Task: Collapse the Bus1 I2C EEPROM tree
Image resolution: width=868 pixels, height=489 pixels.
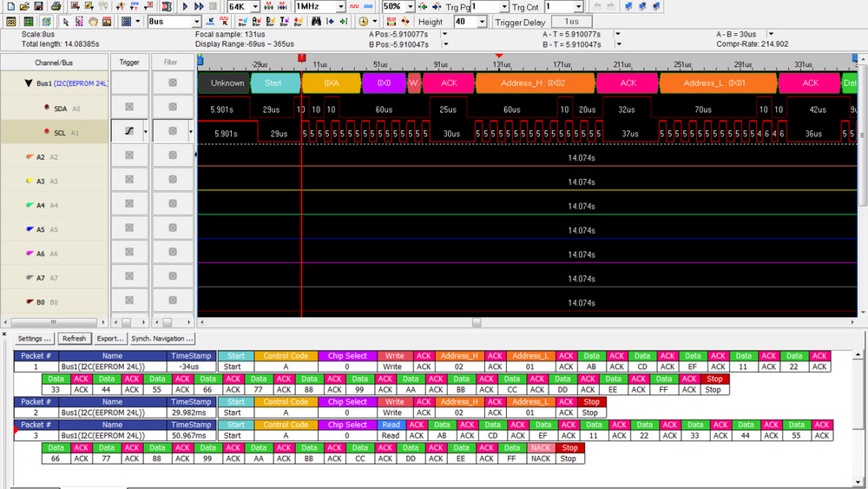Action: [x=29, y=83]
